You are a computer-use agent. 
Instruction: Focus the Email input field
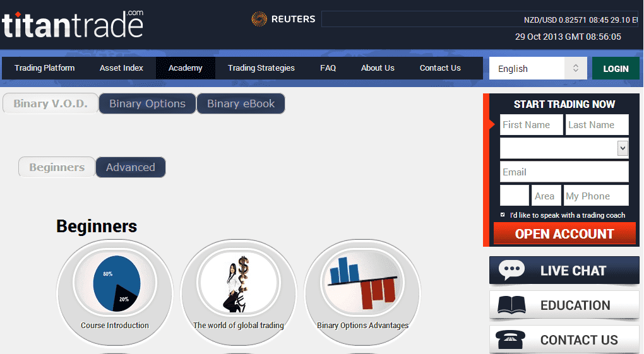coord(564,172)
